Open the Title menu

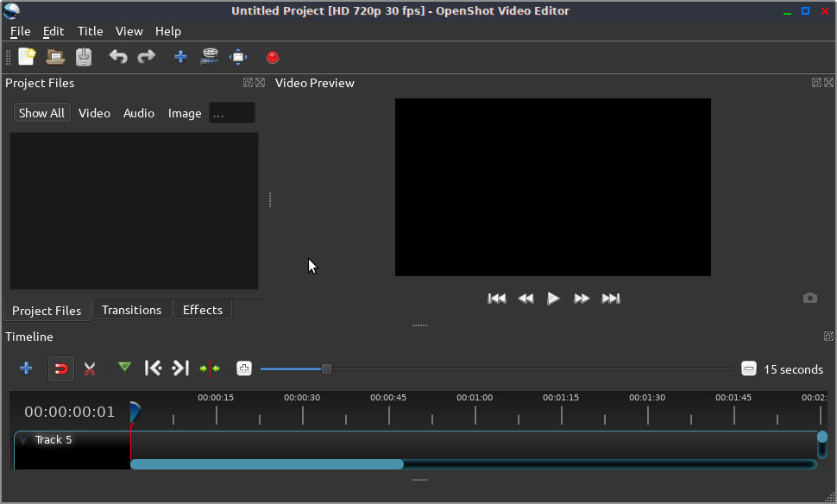point(90,31)
